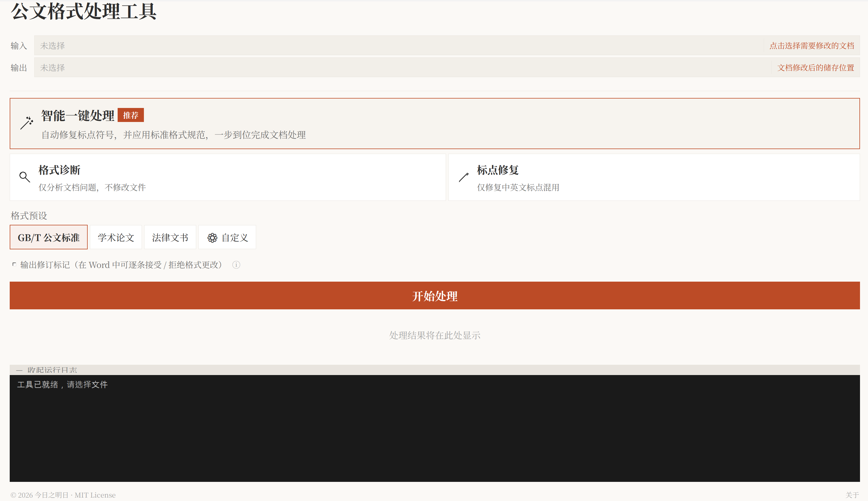Click inside the black log console area
This screenshot has width=868, height=501.
pos(434,430)
